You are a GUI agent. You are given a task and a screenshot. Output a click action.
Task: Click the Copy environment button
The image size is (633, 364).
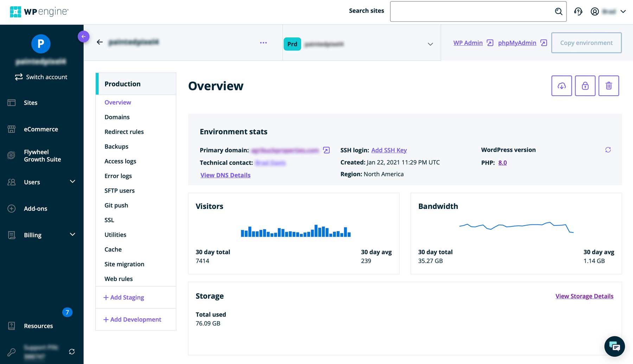click(586, 43)
